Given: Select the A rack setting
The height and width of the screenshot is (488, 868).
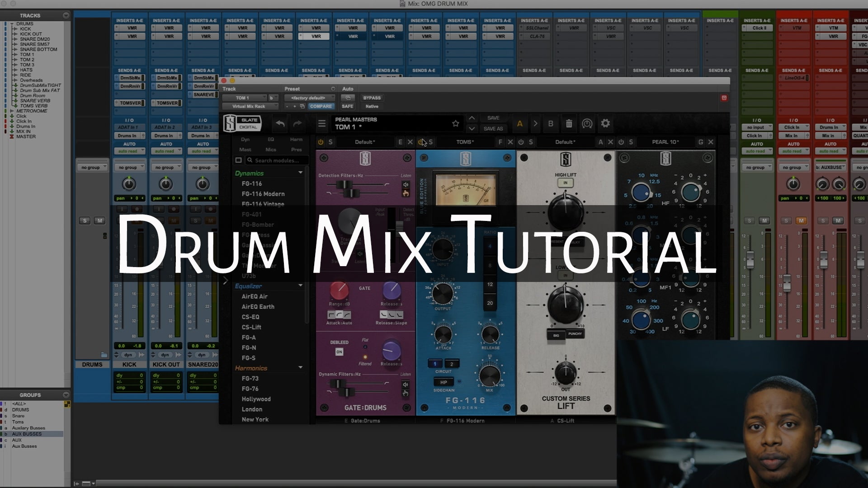Looking at the screenshot, I should click(520, 123).
